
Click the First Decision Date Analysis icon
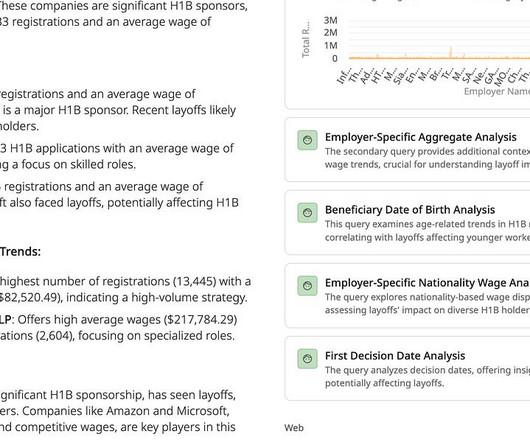307,359
